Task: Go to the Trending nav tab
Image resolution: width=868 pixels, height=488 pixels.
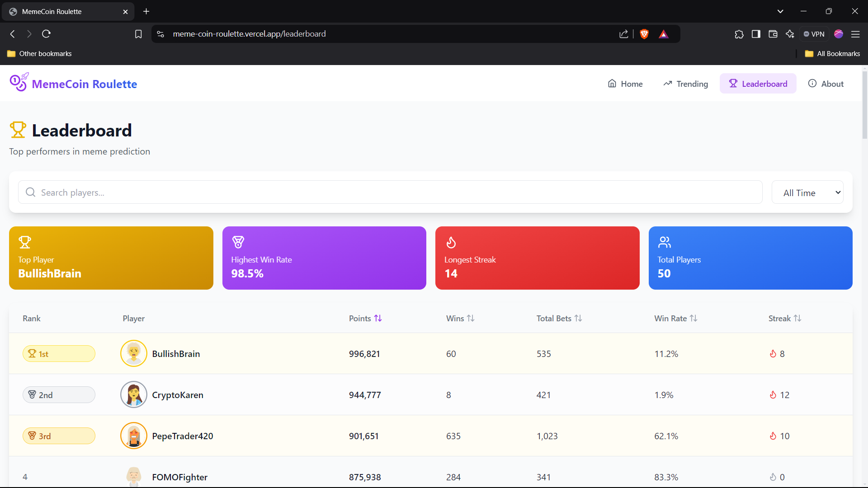Action: [685, 84]
